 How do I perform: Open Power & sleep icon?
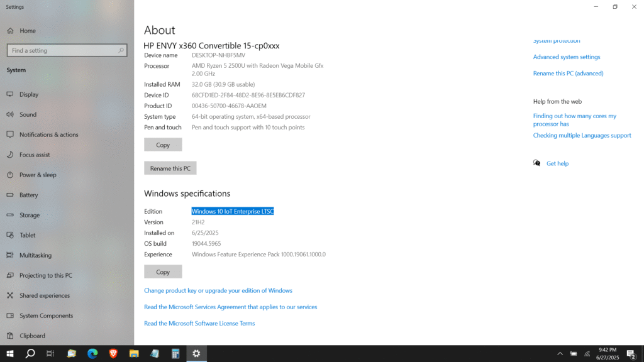[x=10, y=175]
